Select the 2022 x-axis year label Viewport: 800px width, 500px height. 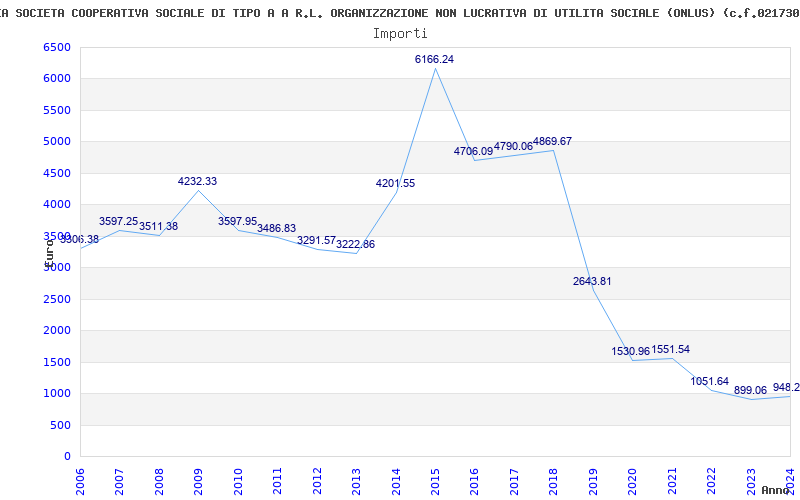(x=711, y=481)
